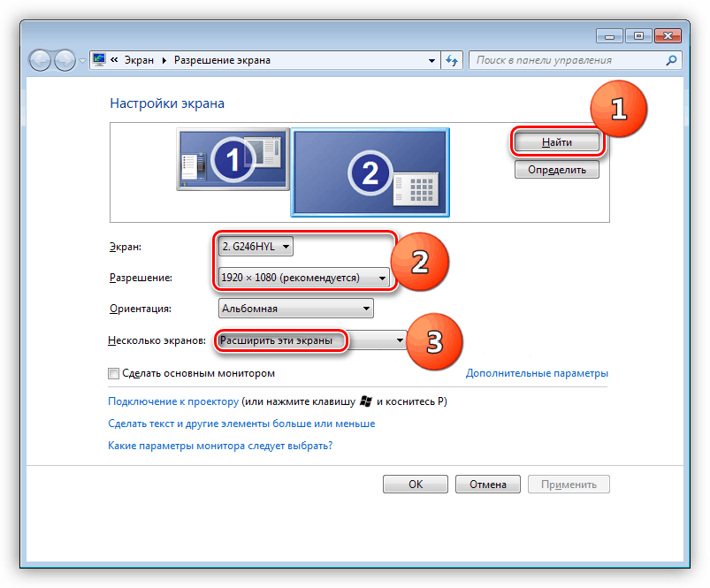This screenshot has height=588, width=710.
Task: Select the 'Разрешение экрана' breadcrumb segment
Action: pos(222,60)
